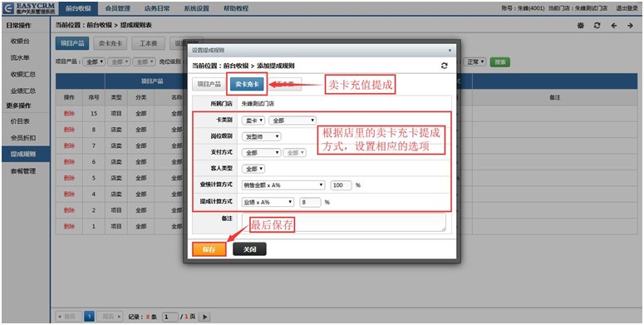Screen dimensions: 644x325
Task: Click the settings gear icon in page header
Action: click(x=581, y=26)
